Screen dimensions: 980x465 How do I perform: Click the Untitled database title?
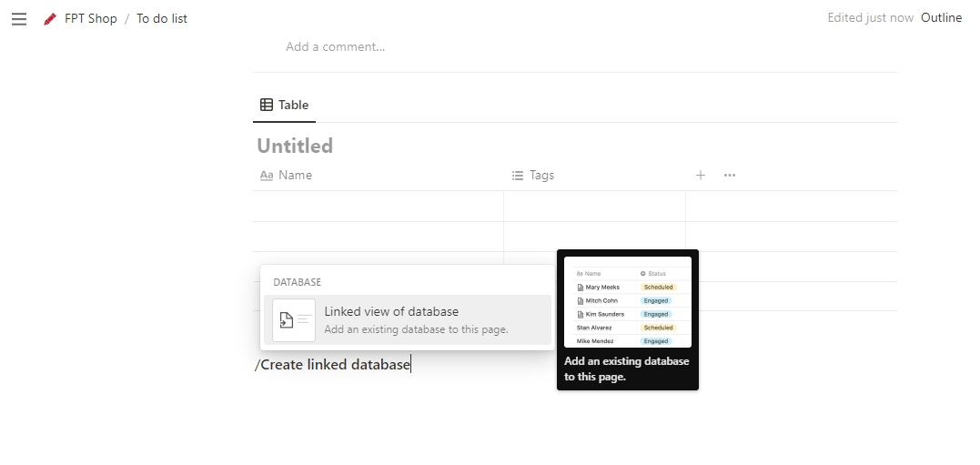coord(295,146)
